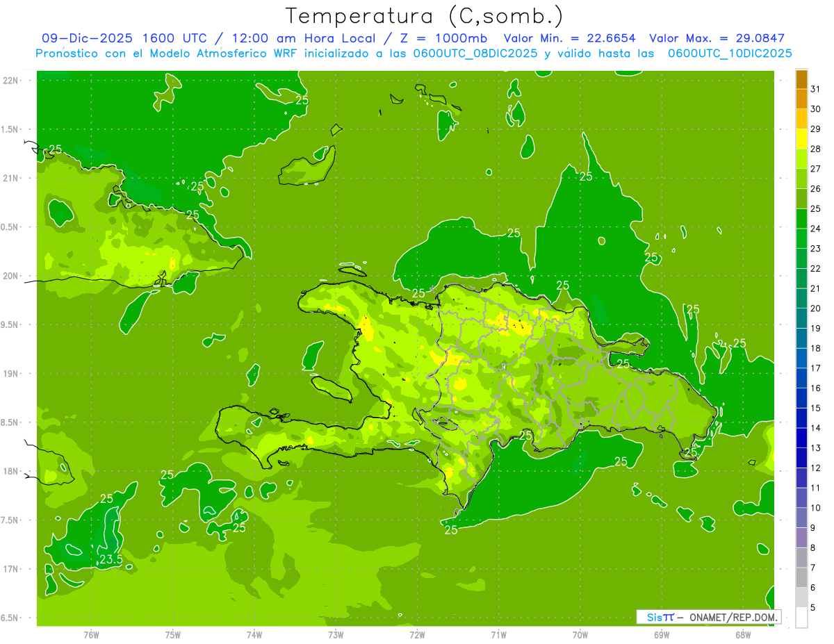This screenshot has width=834, height=644.
Task: Click legend value "8" on color bar
Action: coord(813,547)
